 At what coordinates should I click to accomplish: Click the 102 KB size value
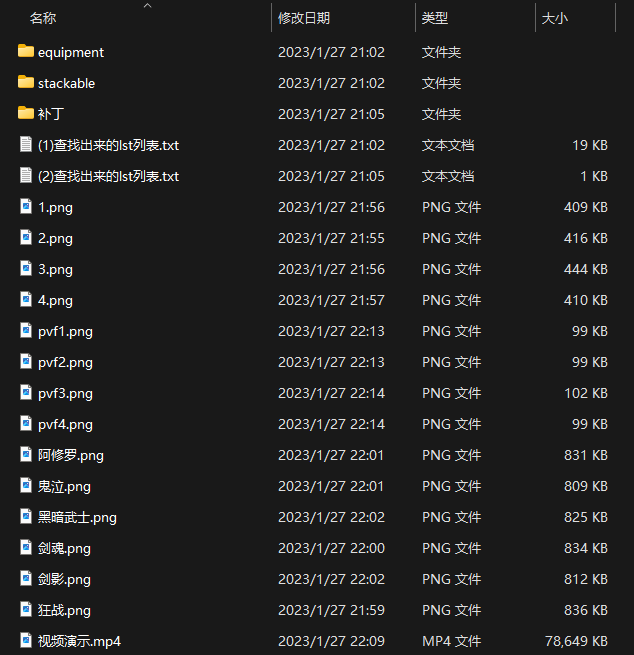586,393
